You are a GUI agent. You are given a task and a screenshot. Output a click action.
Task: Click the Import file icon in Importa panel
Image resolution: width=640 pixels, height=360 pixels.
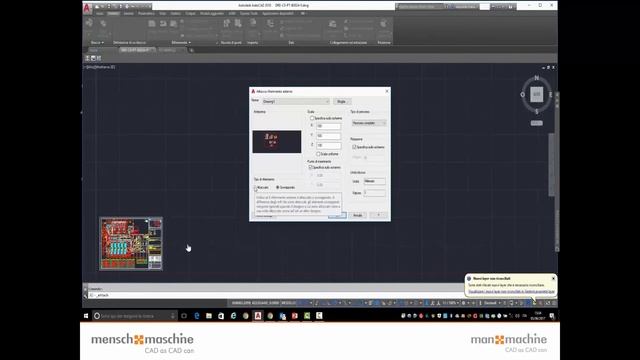(x=253, y=24)
